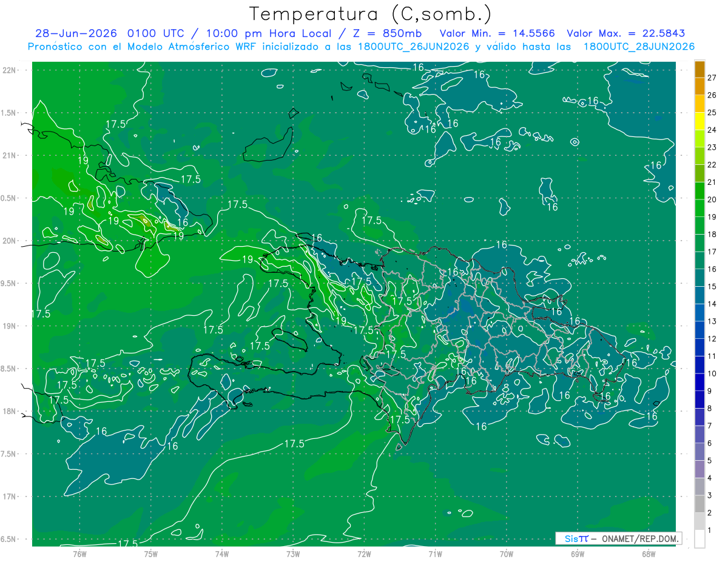
Task: Click the "73W" longitude axis label
Action: [x=292, y=554]
